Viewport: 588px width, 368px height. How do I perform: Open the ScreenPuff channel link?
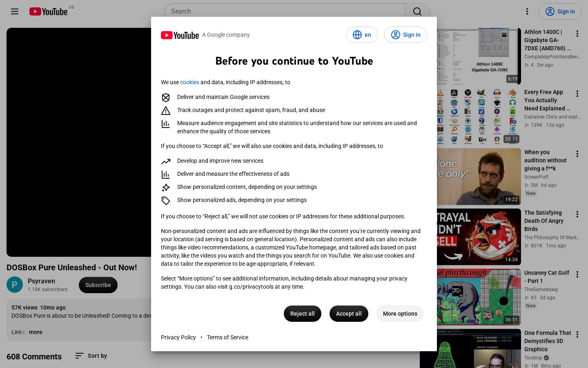click(x=536, y=177)
